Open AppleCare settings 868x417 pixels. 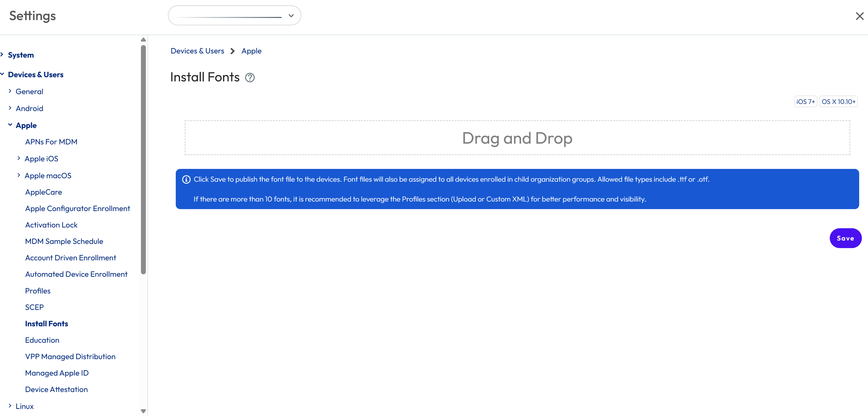click(x=43, y=192)
